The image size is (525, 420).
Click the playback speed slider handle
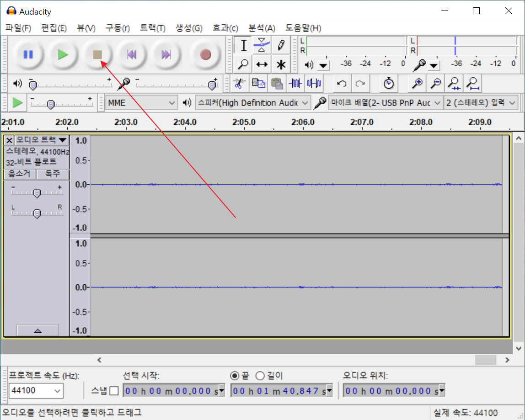[x=51, y=105]
